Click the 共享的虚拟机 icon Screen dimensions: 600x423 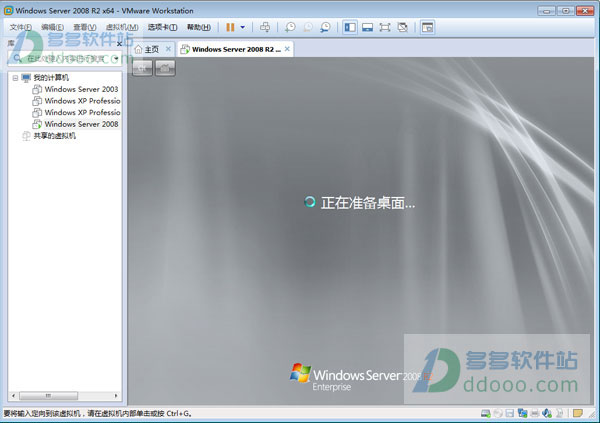(26, 136)
